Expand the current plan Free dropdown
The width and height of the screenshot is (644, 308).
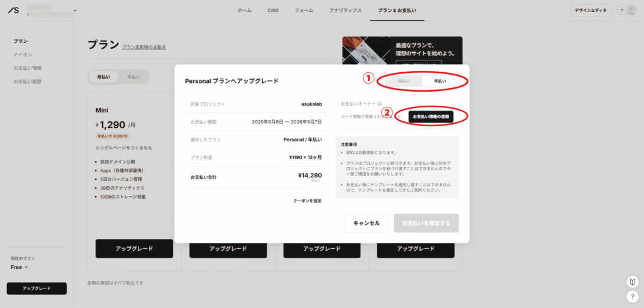pos(19,267)
